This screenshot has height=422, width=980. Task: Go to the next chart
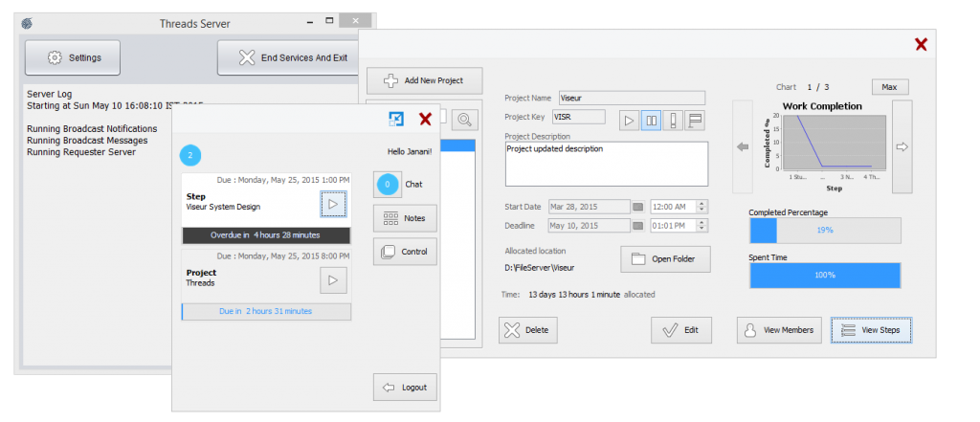(x=901, y=147)
